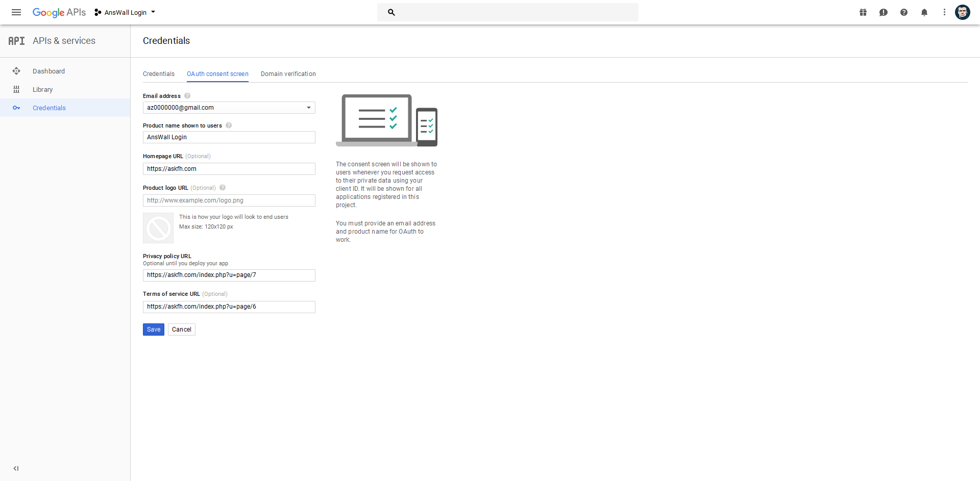Click the key icon for Credentials
Image resolution: width=980 pixels, height=481 pixels.
click(x=16, y=108)
